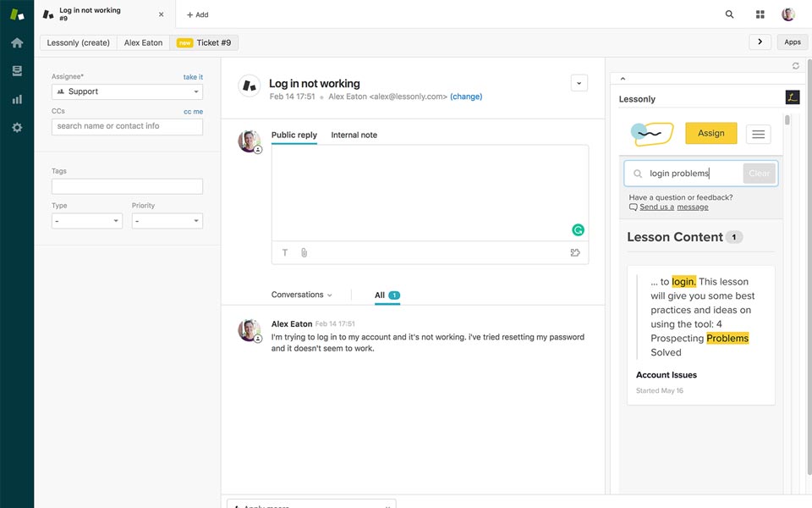Screen dimensions: 812x508
Task: Open the Lessonly (create) breadcrumb tab
Action: [x=78, y=42]
